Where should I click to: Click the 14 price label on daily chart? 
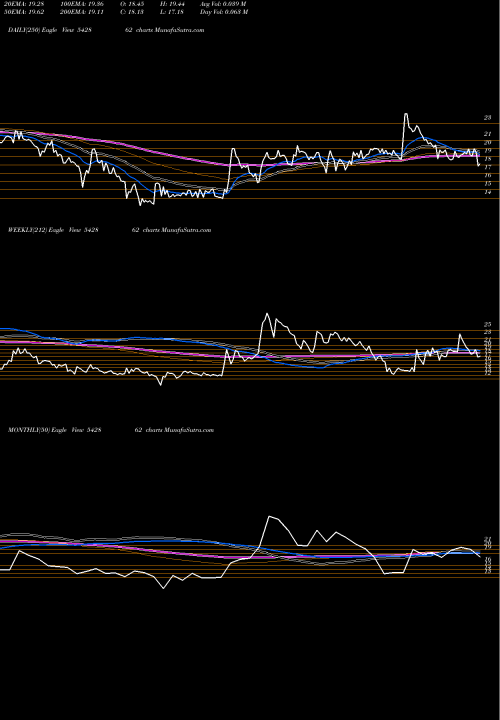click(487, 192)
